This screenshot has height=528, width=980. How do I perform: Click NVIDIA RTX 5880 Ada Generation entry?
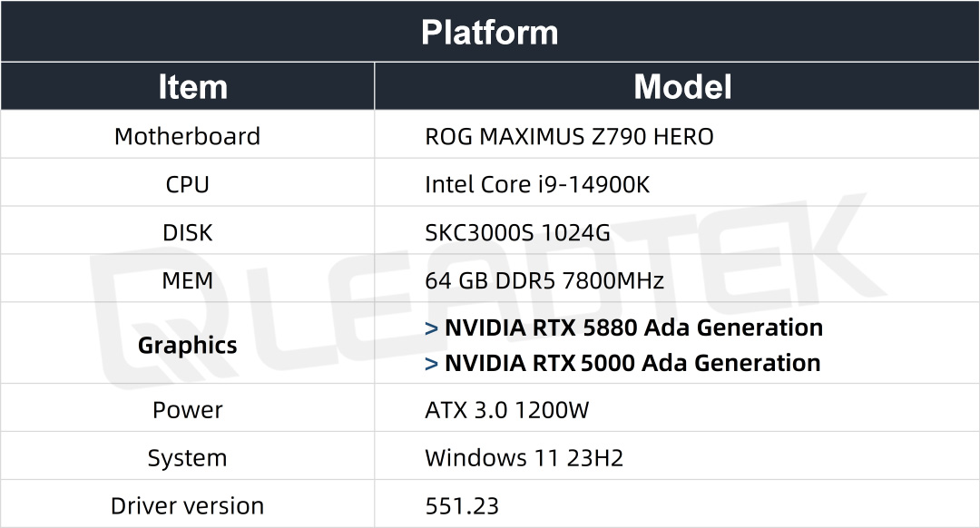[633, 328]
